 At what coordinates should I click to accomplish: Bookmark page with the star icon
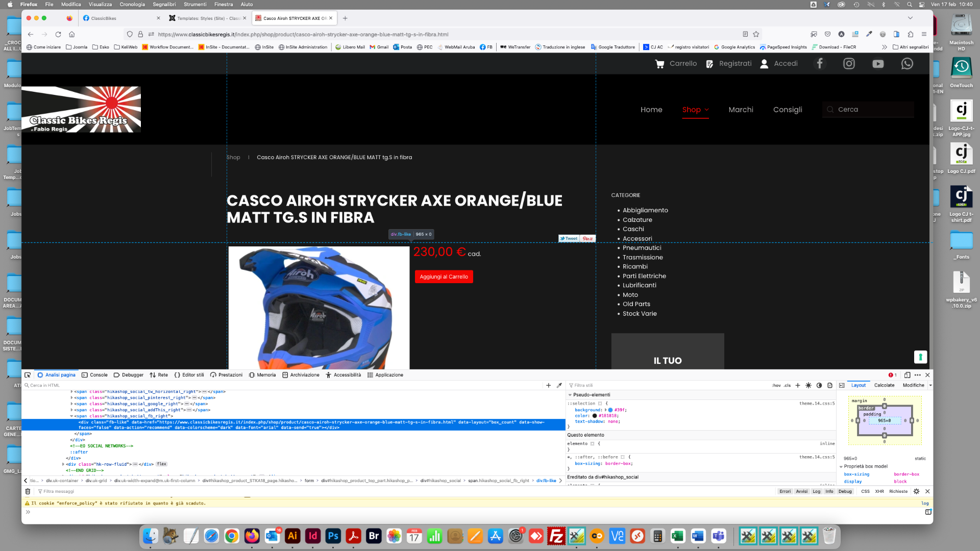[756, 34]
